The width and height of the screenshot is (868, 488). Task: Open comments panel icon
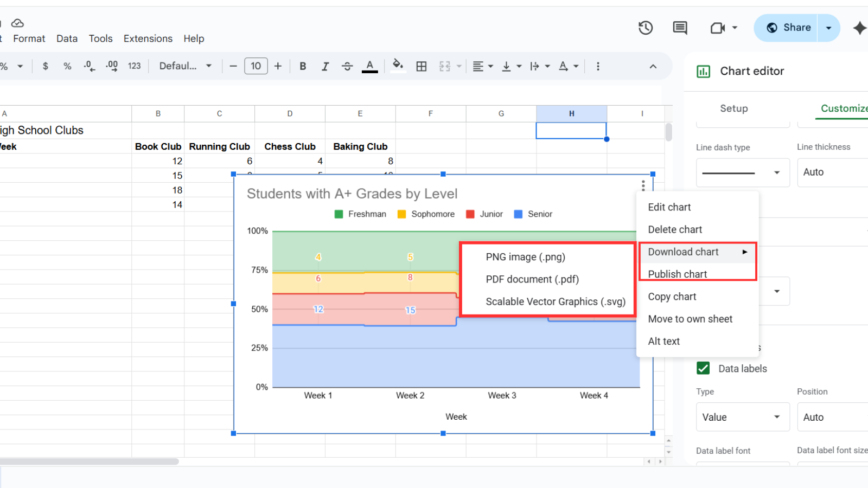click(680, 28)
